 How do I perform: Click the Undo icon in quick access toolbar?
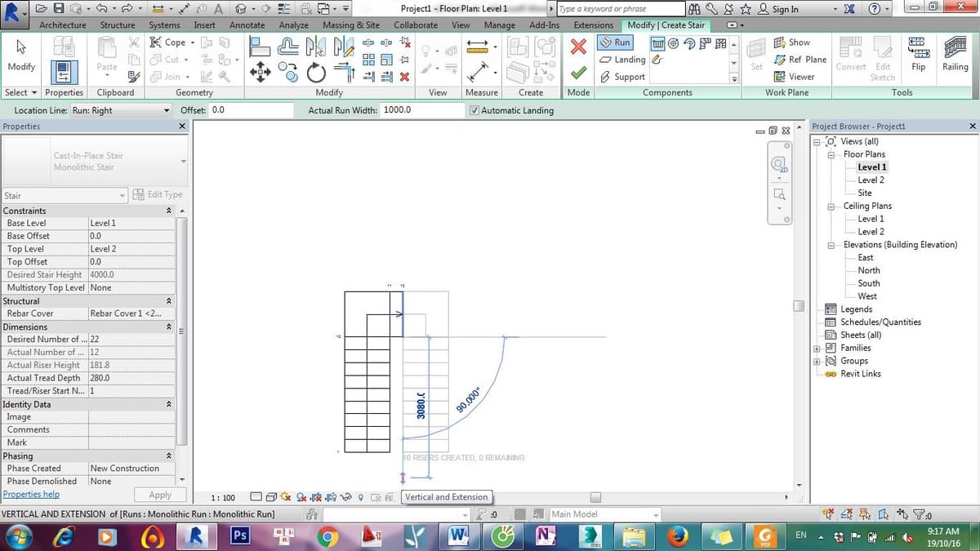point(102,8)
